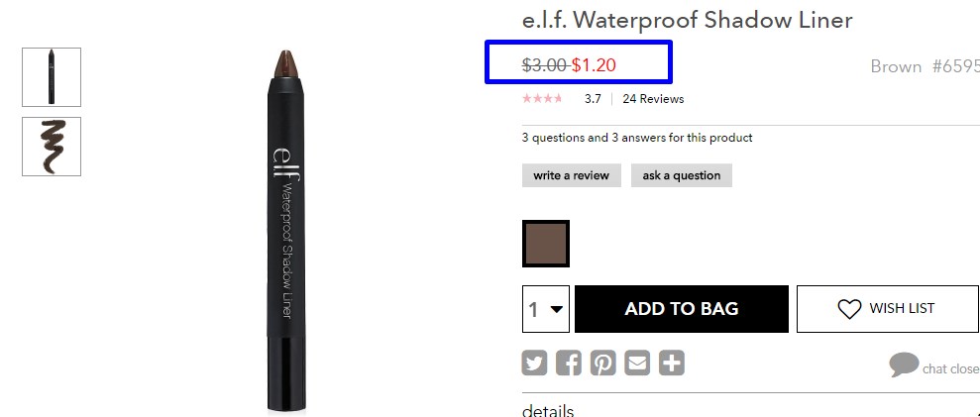Image resolution: width=980 pixels, height=417 pixels.
Task: Open the quantity dropdown
Action: point(546,309)
